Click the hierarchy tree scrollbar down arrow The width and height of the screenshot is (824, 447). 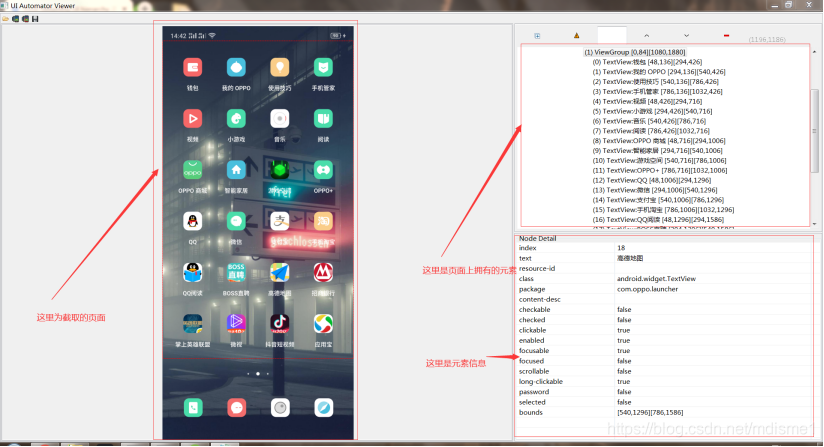tap(815, 224)
